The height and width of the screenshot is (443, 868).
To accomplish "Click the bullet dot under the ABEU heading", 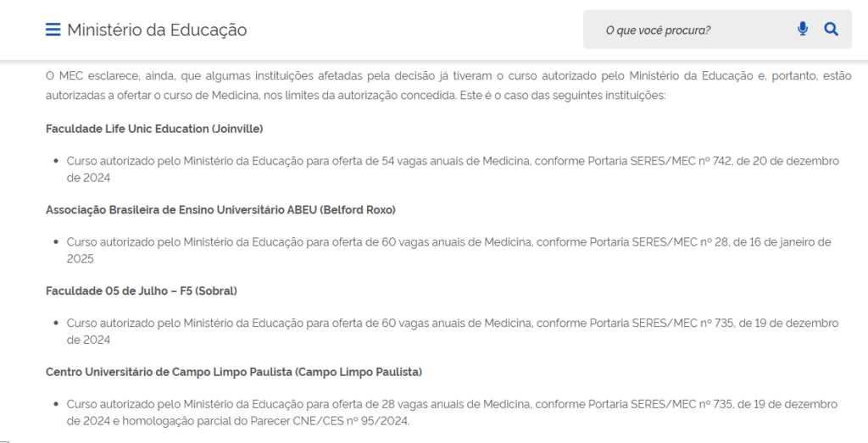I will (57, 242).
